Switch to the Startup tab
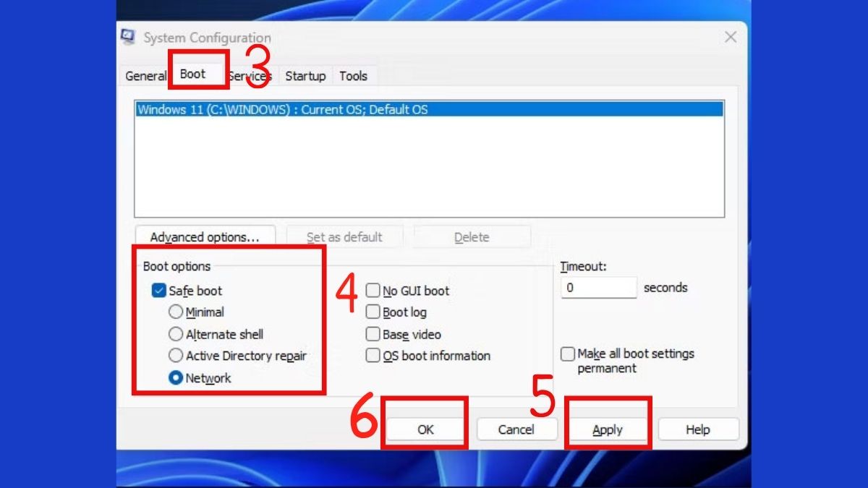This screenshot has width=868, height=488. tap(305, 75)
